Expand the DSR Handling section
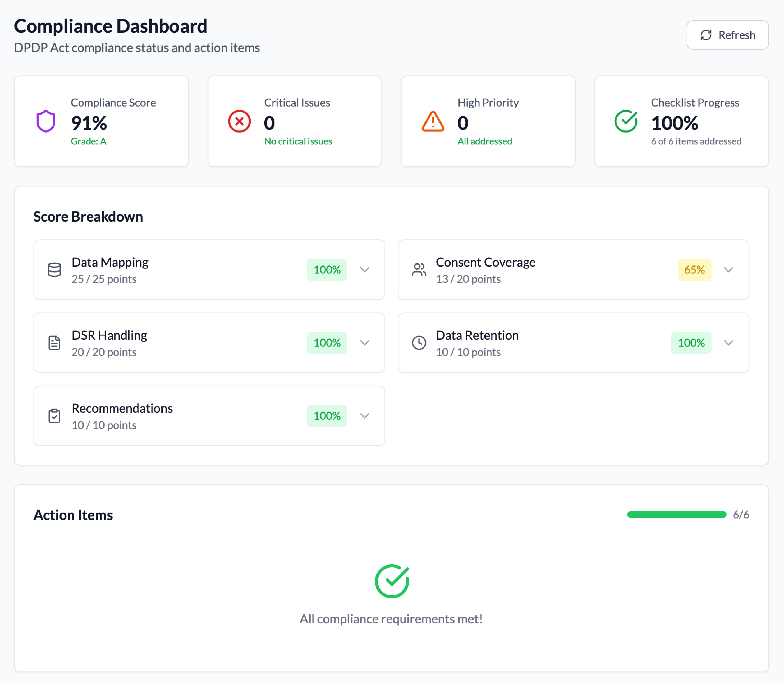This screenshot has height=681, width=784. click(365, 342)
